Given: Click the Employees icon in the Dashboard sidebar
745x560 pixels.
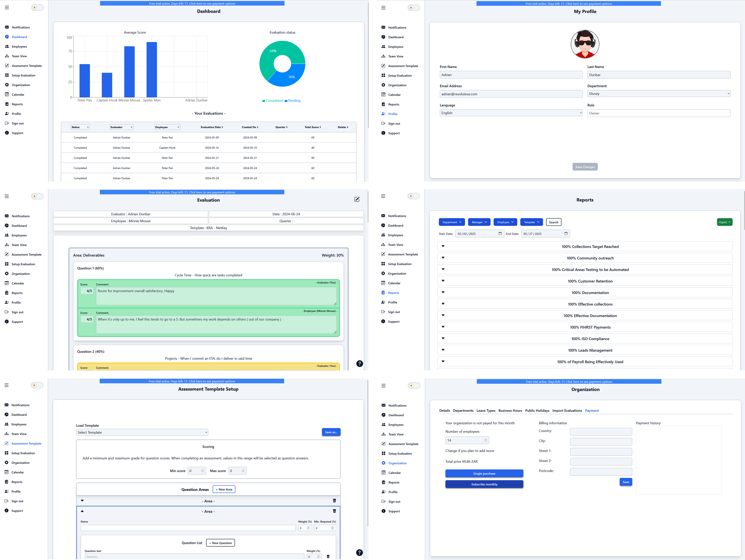Looking at the screenshot, I should (x=7, y=46).
